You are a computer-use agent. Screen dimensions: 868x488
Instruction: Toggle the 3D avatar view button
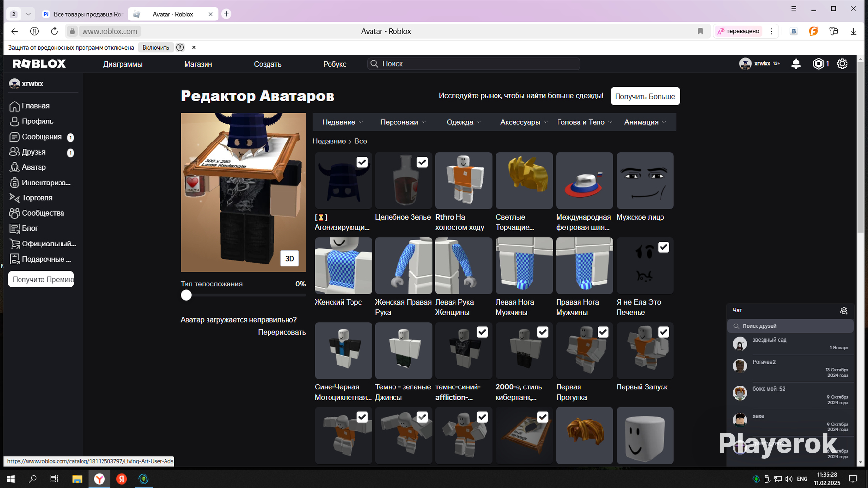tap(289, 259)
